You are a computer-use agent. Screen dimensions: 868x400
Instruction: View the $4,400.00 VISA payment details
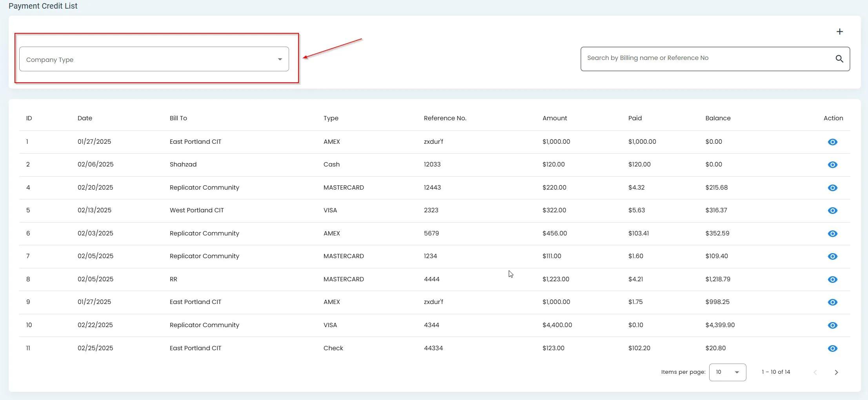pos(832,325)
